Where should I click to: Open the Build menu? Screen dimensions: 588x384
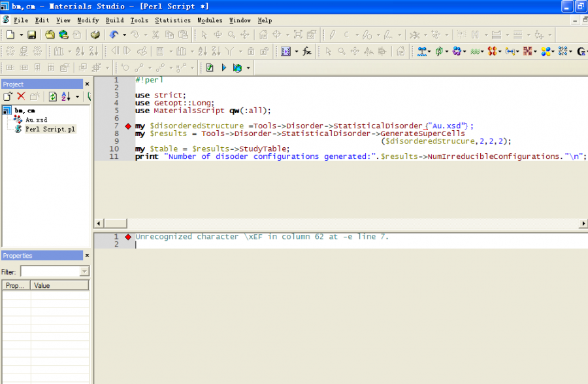click(x=115, y=20)
